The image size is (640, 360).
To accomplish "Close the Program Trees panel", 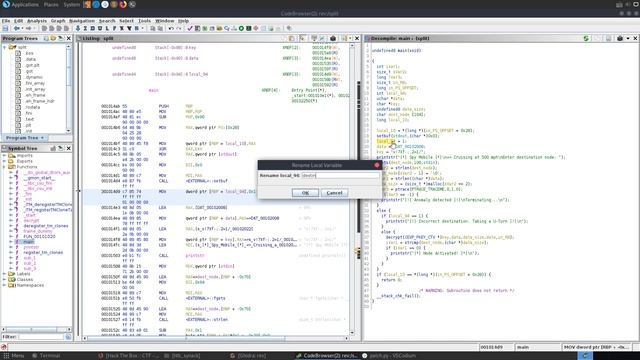I will (69, 38).
